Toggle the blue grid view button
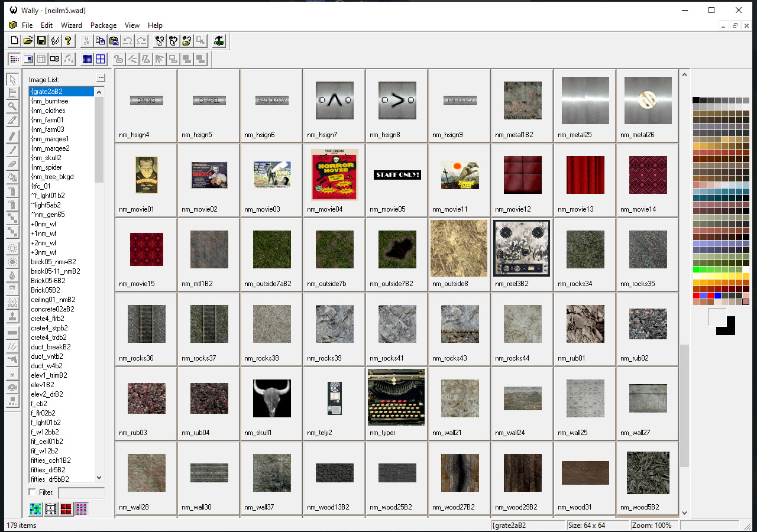This screenshot has height=532, width=757. [x=100, y=59]
